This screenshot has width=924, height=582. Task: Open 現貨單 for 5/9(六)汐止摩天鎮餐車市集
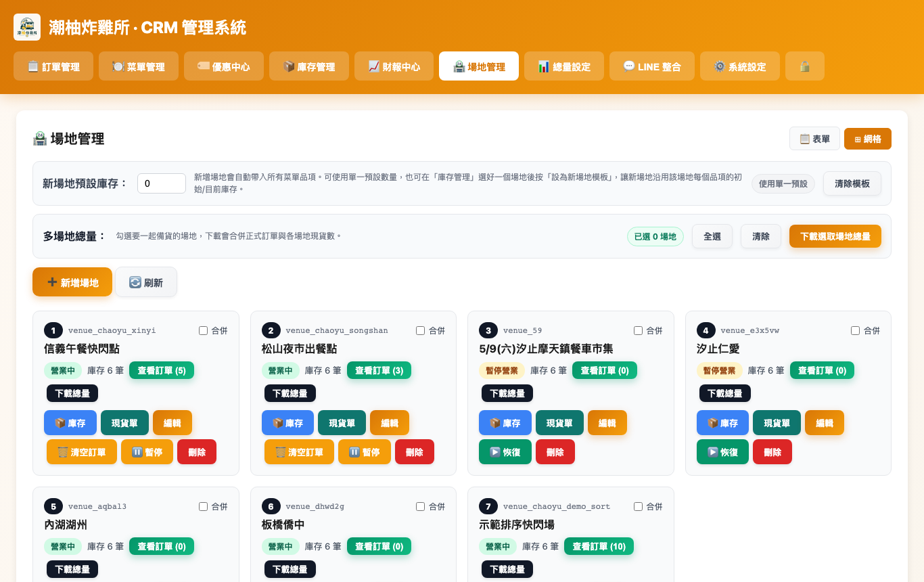coord(559,423)
